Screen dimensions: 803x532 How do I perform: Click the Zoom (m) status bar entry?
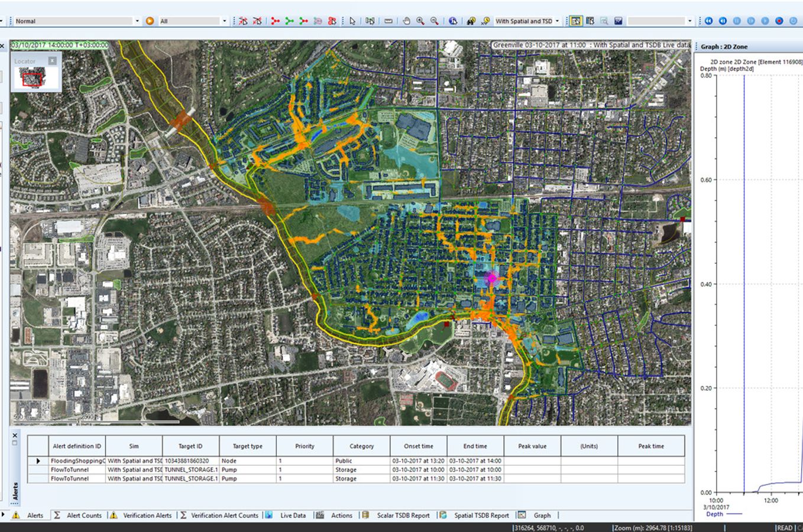pyautogui.click(x=653, y=528)
